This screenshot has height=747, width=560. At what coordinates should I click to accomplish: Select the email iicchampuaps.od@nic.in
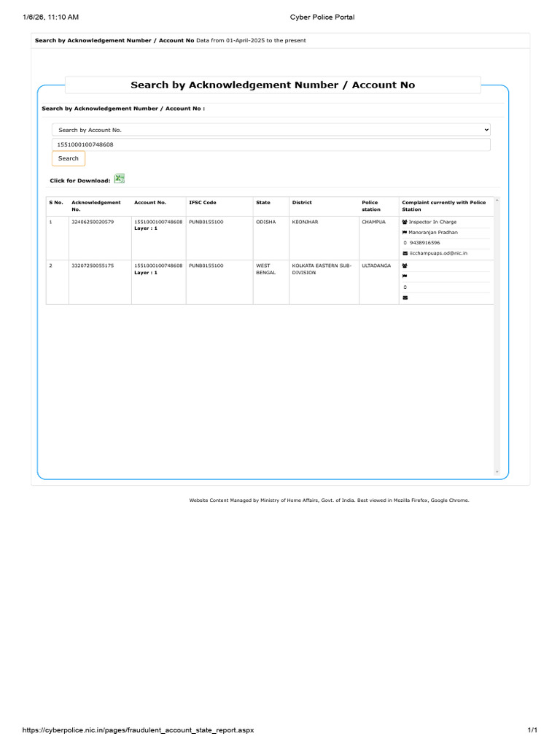438,253
